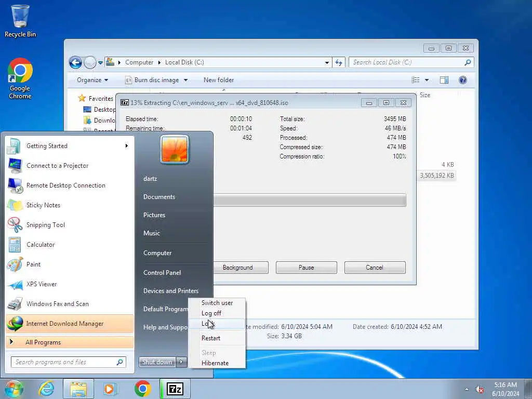Click the 7-Zip taskbar icon
The height and width of the screenshot is (399, 532).
(175, 389)
